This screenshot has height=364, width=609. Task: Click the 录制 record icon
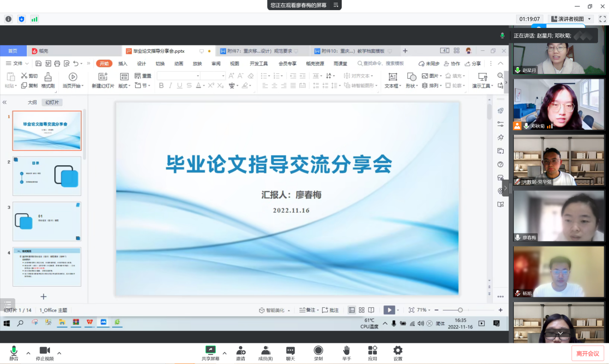tap(318, 351)
